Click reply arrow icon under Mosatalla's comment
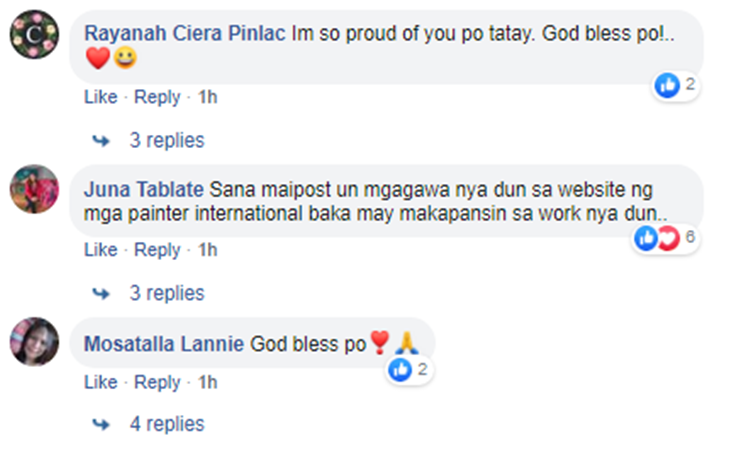This screenshot has width=750, height=450. coord(101,424)
